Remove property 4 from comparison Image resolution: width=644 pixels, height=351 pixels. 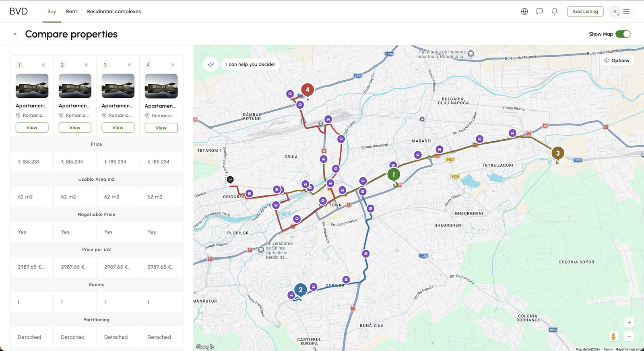[173, 65]
